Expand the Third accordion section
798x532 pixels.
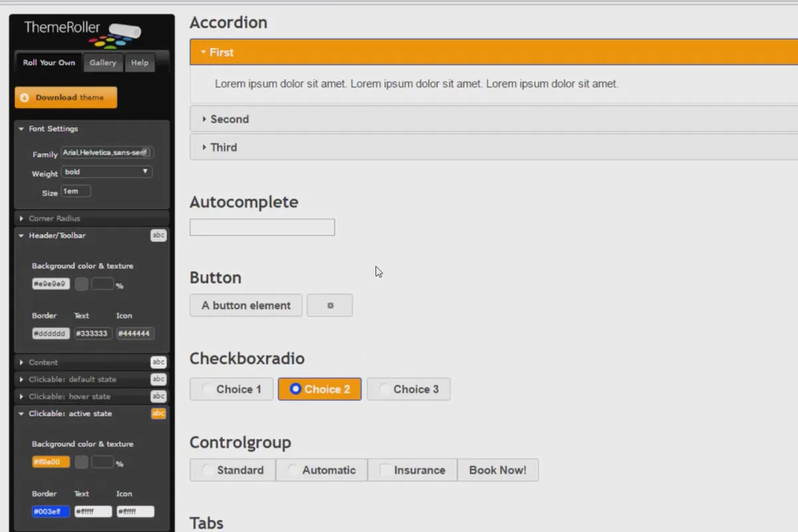493,147
